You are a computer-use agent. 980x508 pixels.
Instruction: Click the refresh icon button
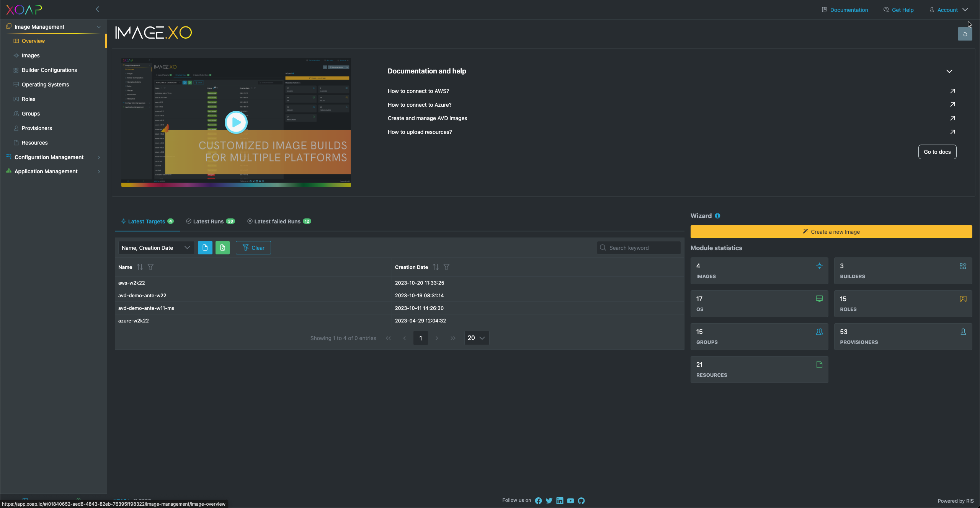point(965,34)
